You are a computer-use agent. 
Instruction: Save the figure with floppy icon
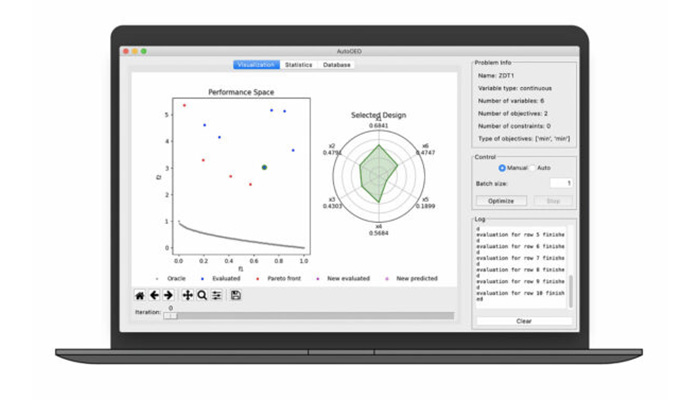[x=236, y=296]
